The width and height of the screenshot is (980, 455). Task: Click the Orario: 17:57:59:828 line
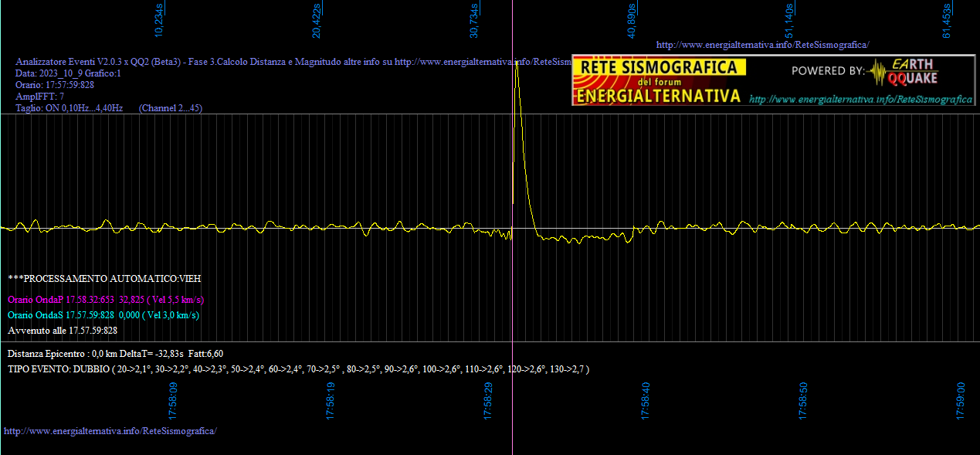[x=55, y=85]
